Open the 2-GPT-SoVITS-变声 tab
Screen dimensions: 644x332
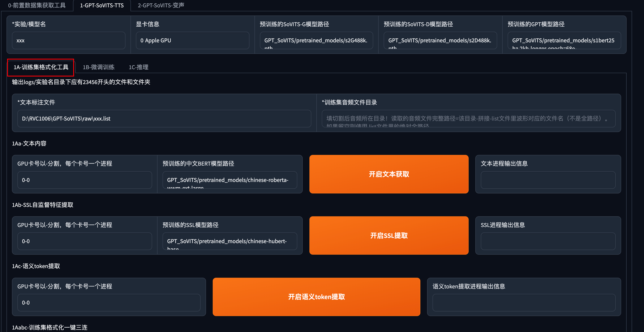(x=161, y=5)
